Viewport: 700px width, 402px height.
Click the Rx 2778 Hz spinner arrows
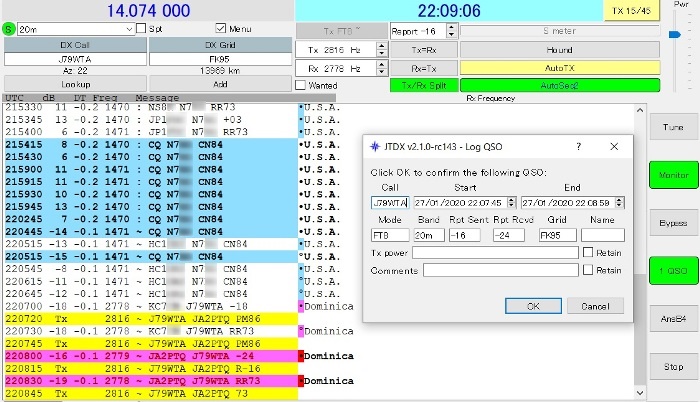pos(382,68)
